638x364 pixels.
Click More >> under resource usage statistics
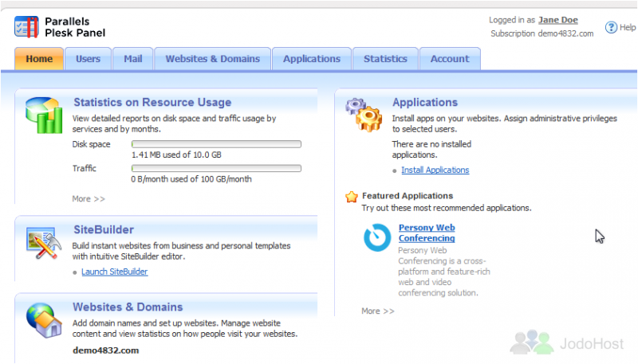click(89, 199)
